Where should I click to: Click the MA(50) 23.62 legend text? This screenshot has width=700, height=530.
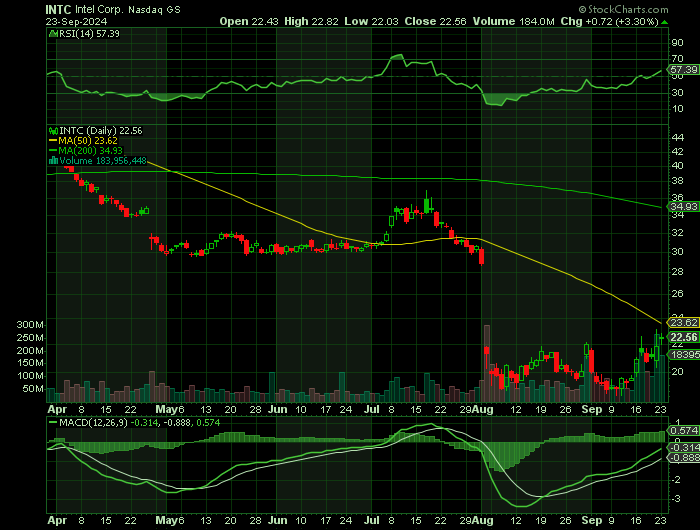point(88,141)
